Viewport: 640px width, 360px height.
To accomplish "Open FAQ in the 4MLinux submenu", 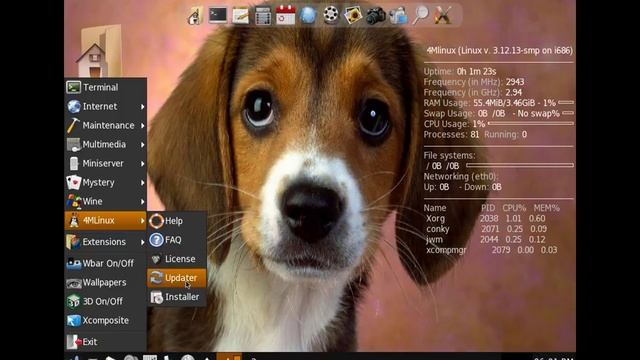I will [177, 240].
